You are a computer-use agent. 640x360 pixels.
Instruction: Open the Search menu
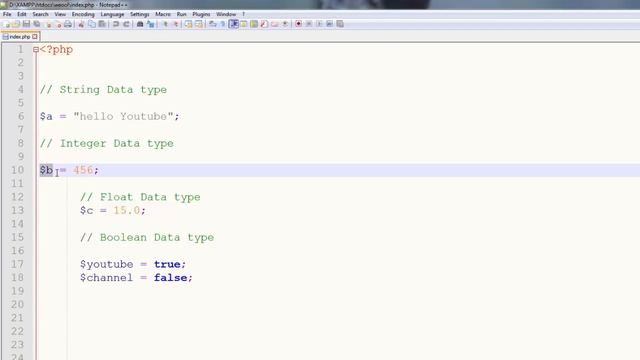(40, 14)
